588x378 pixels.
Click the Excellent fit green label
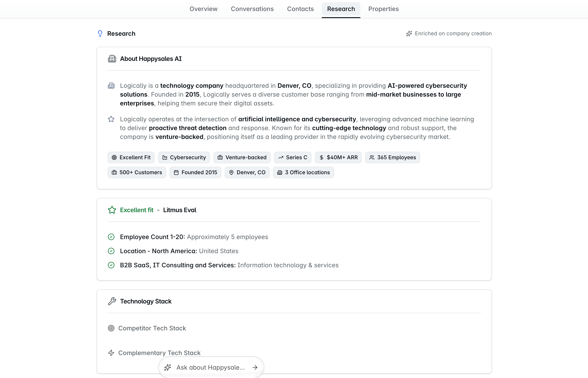point(137,210)
